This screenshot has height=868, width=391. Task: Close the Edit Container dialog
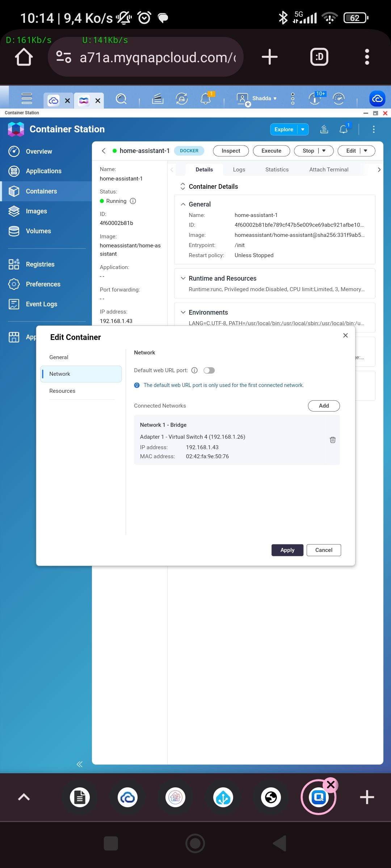coord(345,336)
